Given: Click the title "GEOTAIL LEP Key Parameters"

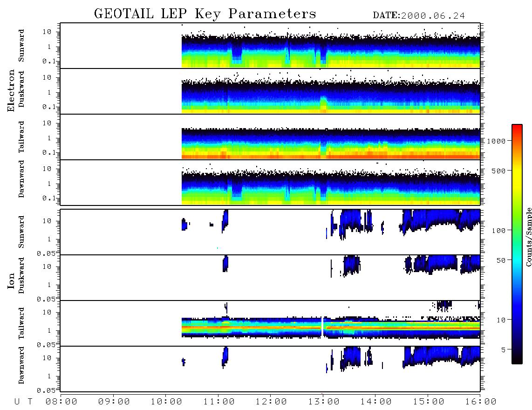Looking at the screenshot, I should [x=205, y=14].
